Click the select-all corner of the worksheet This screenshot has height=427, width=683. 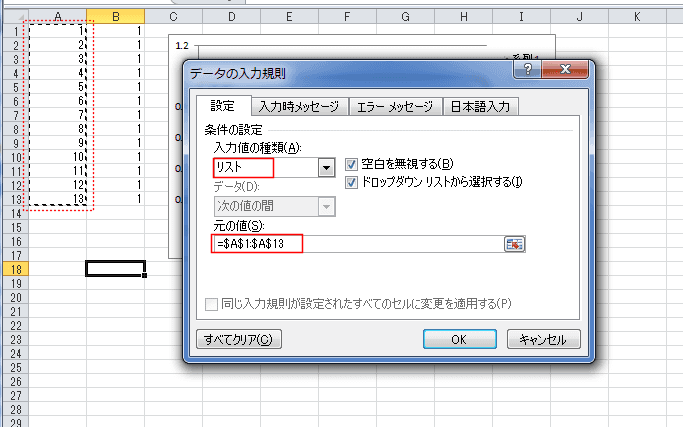(x=16, y=17)
